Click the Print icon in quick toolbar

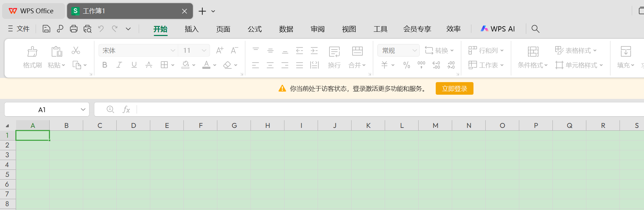[73, 29]
